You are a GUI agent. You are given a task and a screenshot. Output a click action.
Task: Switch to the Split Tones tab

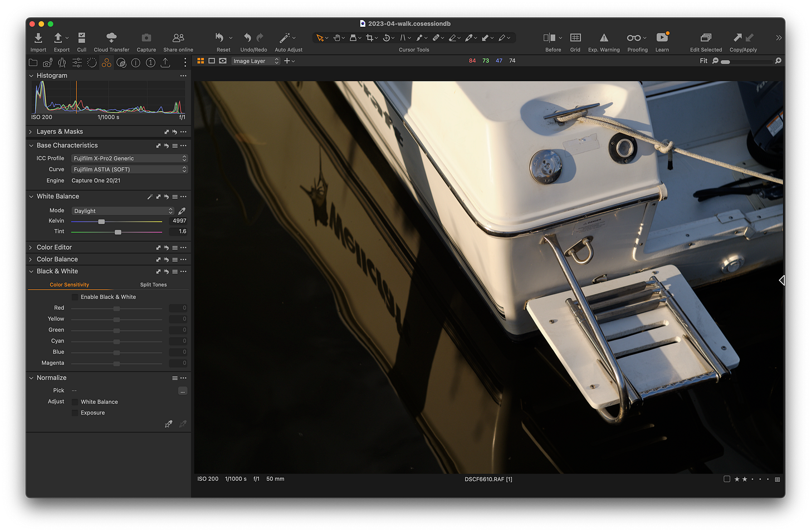(x=153, y=285)
